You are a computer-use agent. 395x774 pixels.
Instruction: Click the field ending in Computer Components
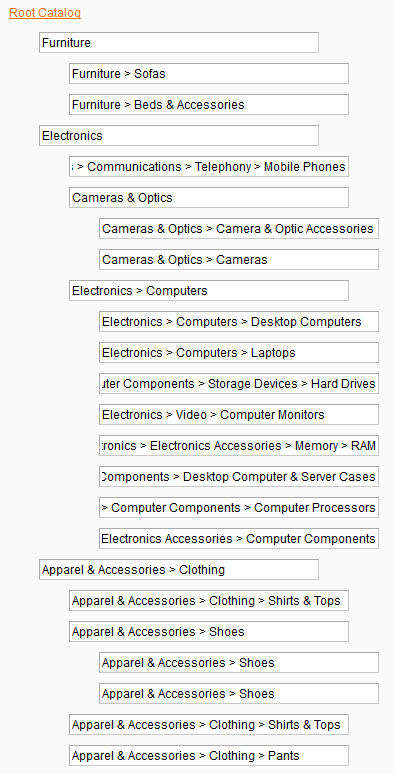coord(239,539)
